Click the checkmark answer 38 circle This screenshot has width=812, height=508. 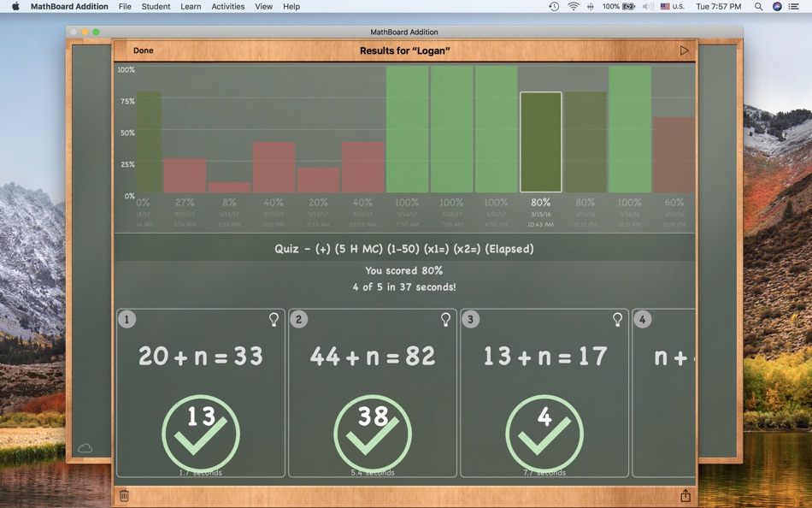click(x=373, y=434)
